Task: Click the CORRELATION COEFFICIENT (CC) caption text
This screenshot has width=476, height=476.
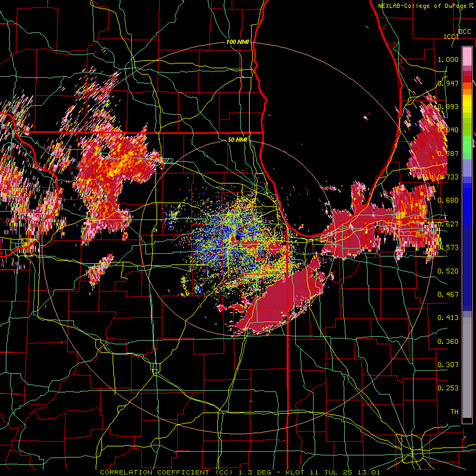Action: [x=167, y=472]
